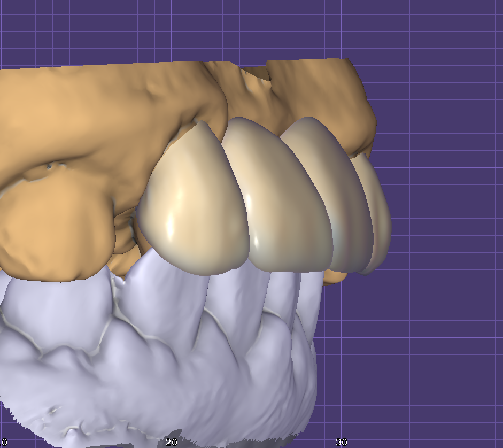The height and width of the screenshot is (448, 503).
Task: Click the grid label "20"
Action: (171, 442)
